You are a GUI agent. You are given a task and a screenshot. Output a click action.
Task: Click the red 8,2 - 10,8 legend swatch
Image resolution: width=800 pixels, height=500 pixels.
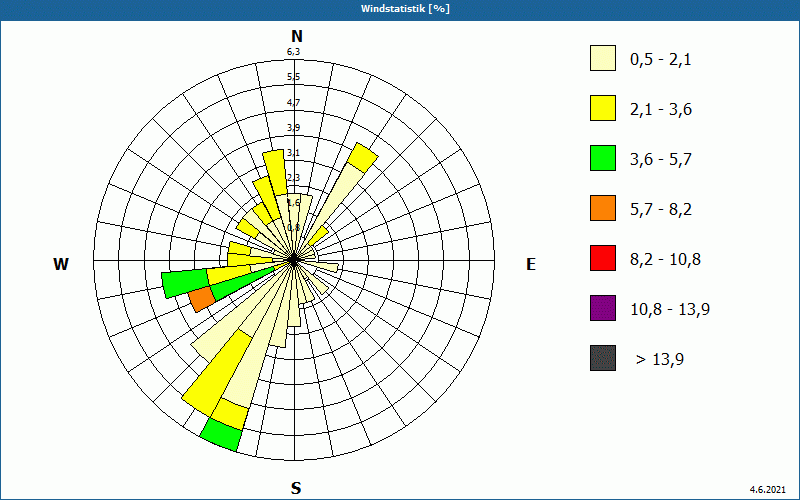click(603, 258)
